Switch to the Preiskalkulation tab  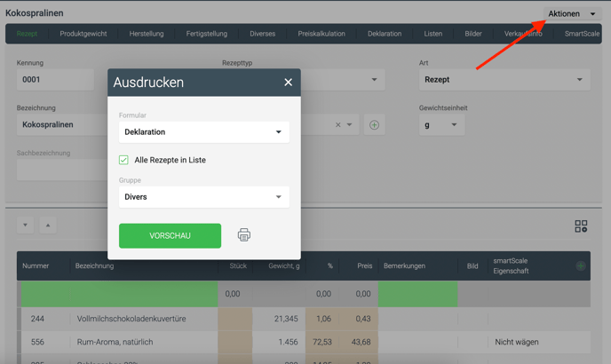pyautogui.click(x=321, y=34)
